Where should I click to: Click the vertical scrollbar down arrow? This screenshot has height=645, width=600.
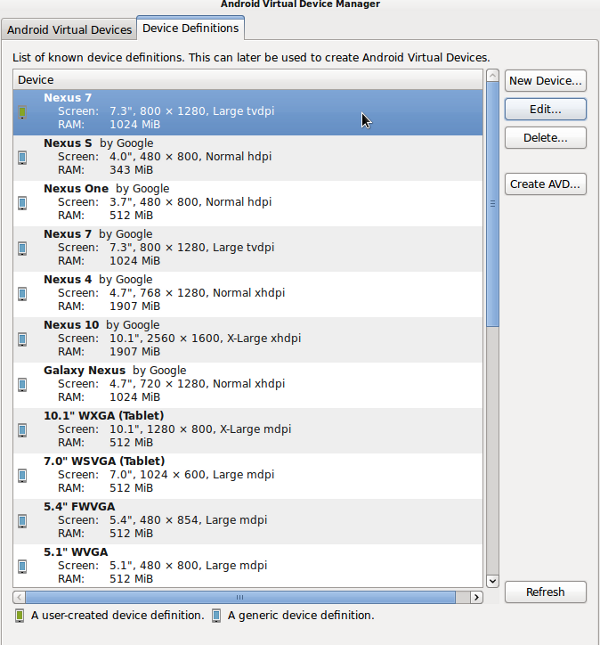[492, 581]
